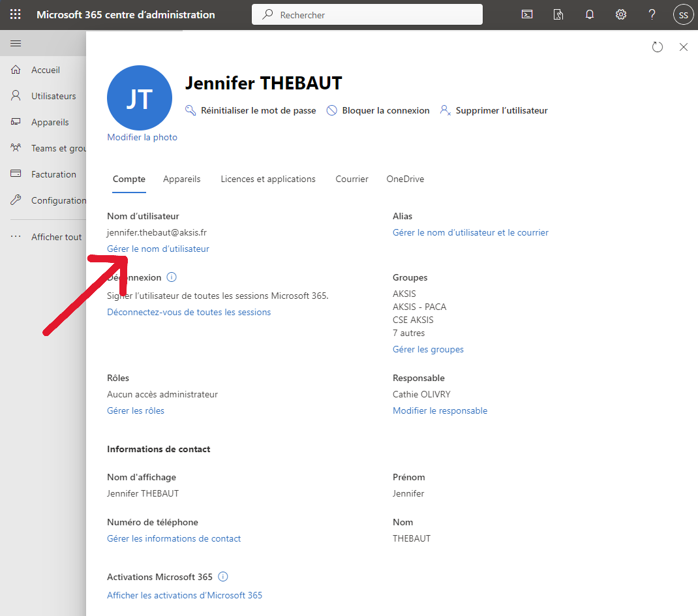Viewport: 698px width, 616px height.
Task: Switch to the Courrier tab
Action: coord(352,179)
